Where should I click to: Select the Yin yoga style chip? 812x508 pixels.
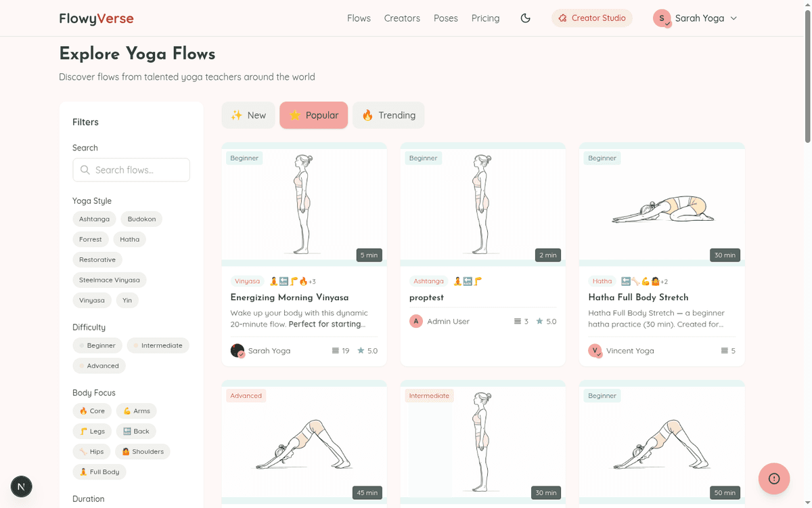(127, 300)
